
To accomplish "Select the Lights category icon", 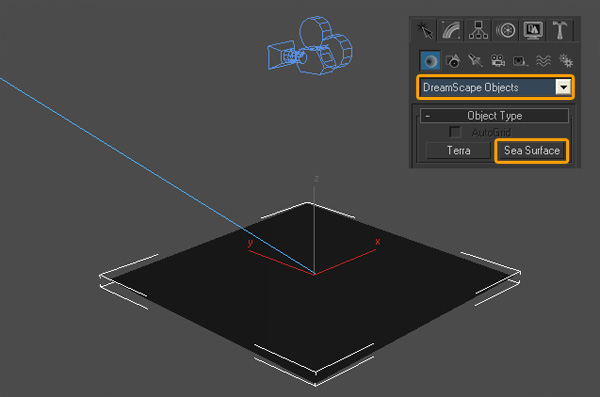I will tap(476, 61).
